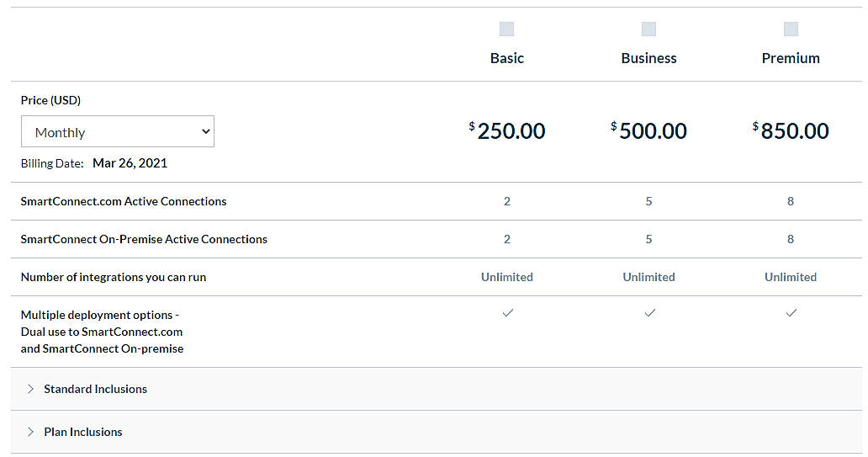Click Unlimited integrations under Business

(x=648, y=277)
